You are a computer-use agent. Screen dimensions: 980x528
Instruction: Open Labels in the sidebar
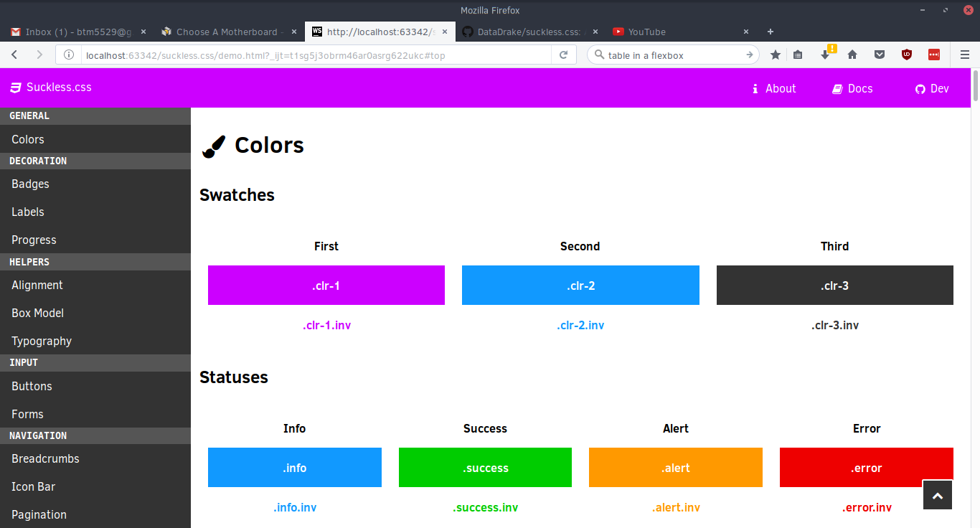pos(95,212)
